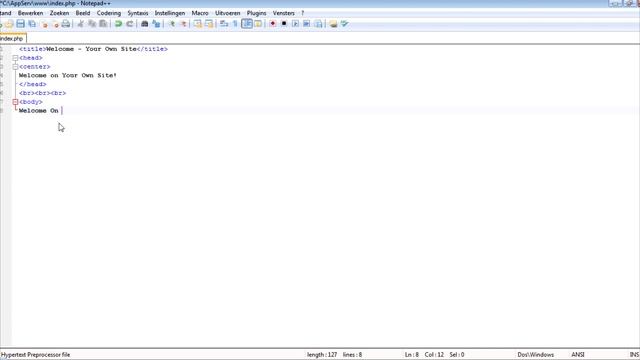Print the document using the printer icon
Screen dimensions: 640x360
66,24
